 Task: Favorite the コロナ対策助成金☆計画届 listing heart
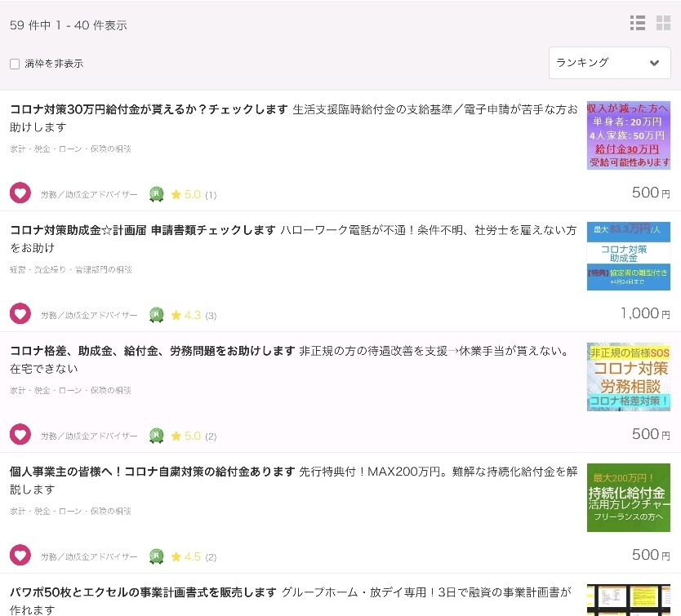click(20, 313)
